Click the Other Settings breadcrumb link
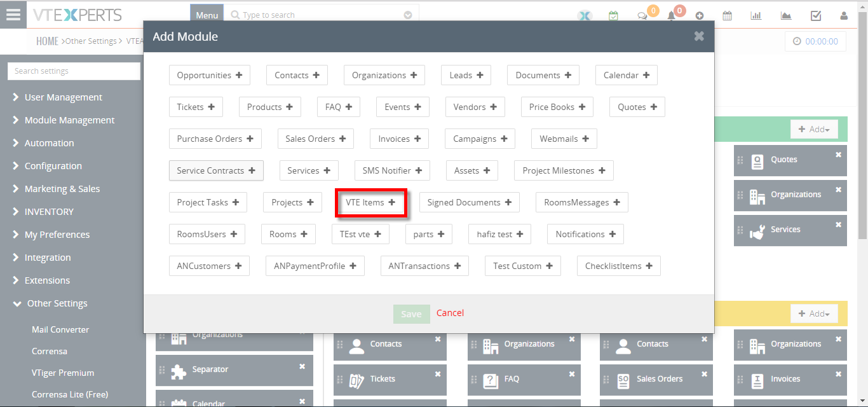 [91, 41]
